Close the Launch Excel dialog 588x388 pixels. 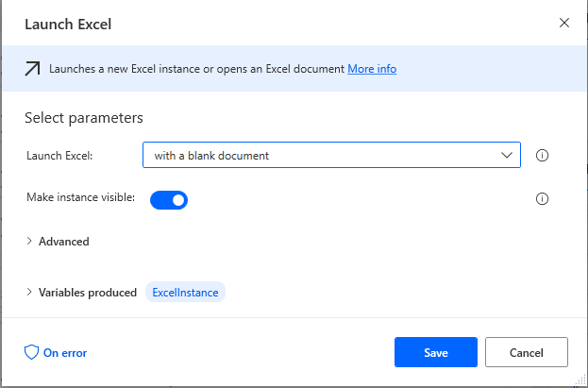[564, 23]
